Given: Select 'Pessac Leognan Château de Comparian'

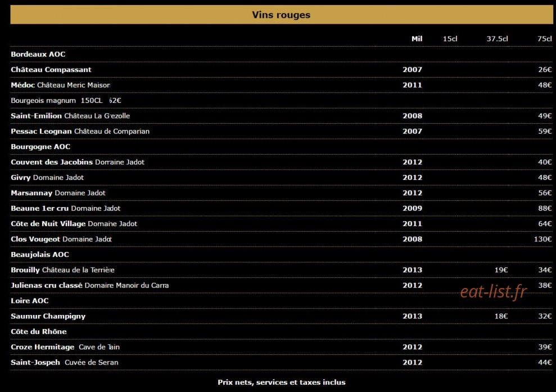Looking at the screenshot, I should [x=80, y=131].
